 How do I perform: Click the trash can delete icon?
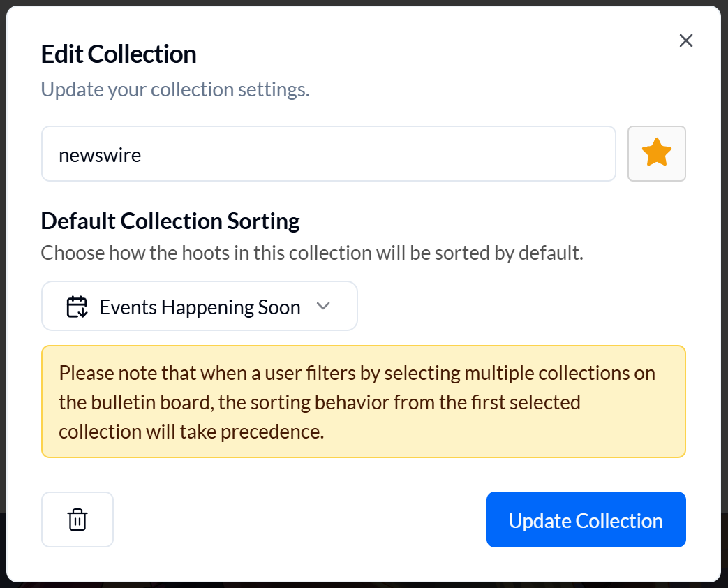[x=77, y=520]
